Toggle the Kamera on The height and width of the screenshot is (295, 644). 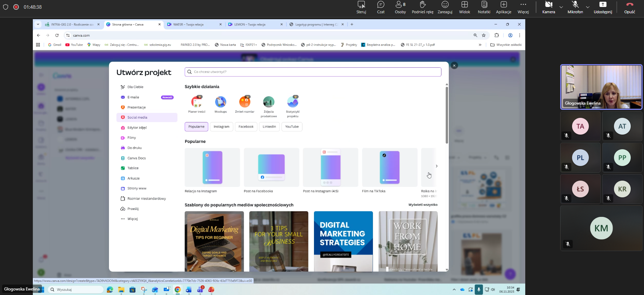click(x=548, y=7)
